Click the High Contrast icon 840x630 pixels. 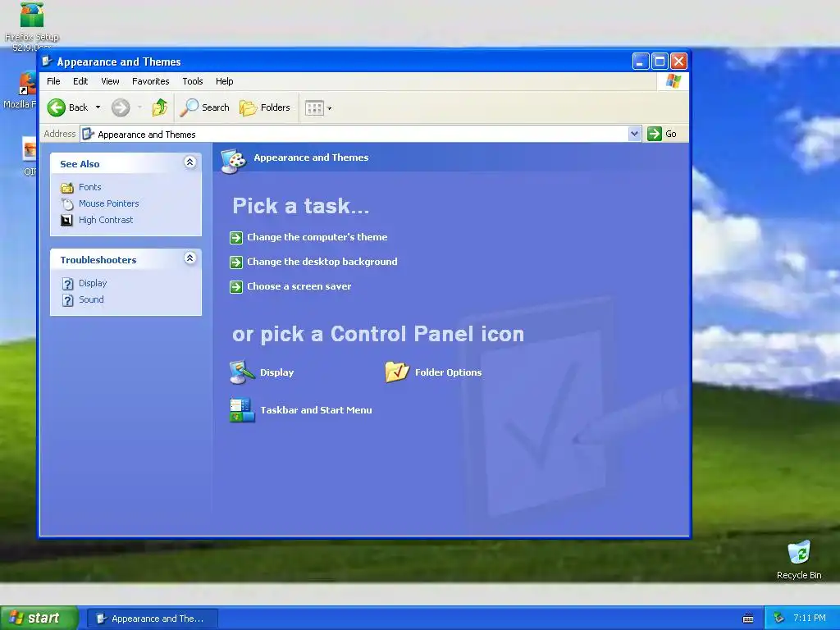pos(66,220)
